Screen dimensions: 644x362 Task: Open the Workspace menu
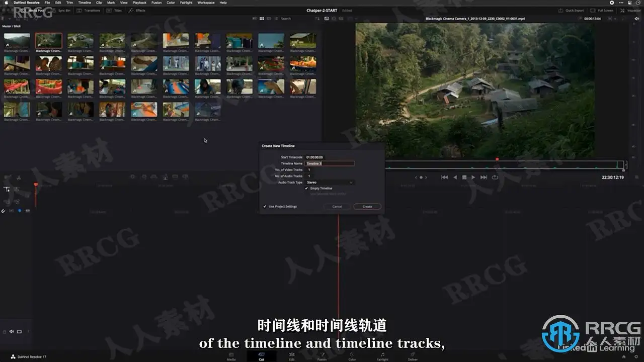click(x=206, y=3)
